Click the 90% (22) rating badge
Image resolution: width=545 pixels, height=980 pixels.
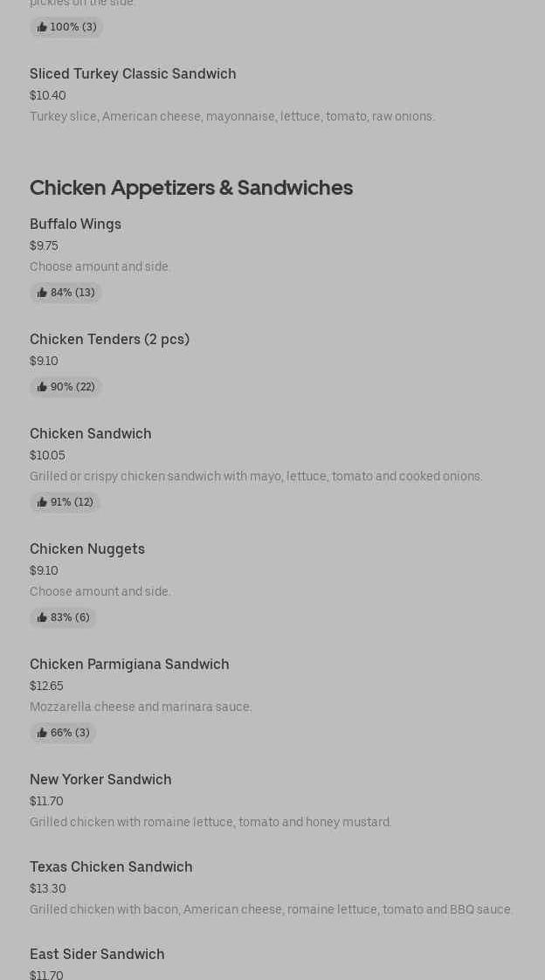[66, 387]
